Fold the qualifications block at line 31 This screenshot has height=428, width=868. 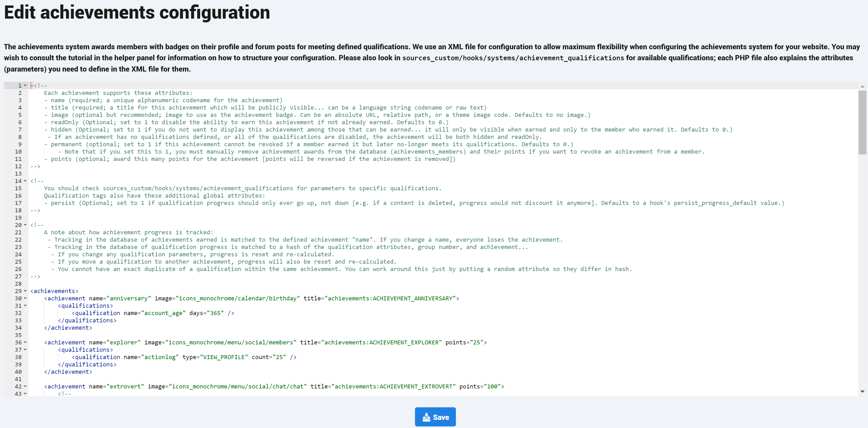pos(25,306)
